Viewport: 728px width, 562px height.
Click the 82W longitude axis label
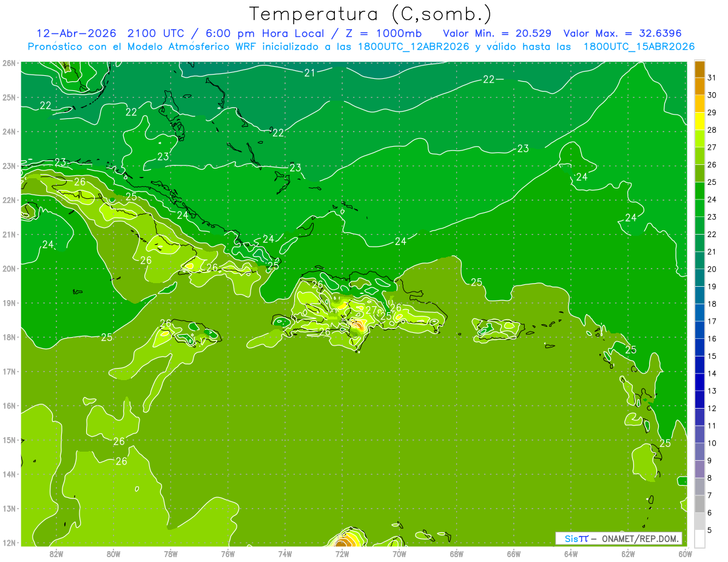56,554
